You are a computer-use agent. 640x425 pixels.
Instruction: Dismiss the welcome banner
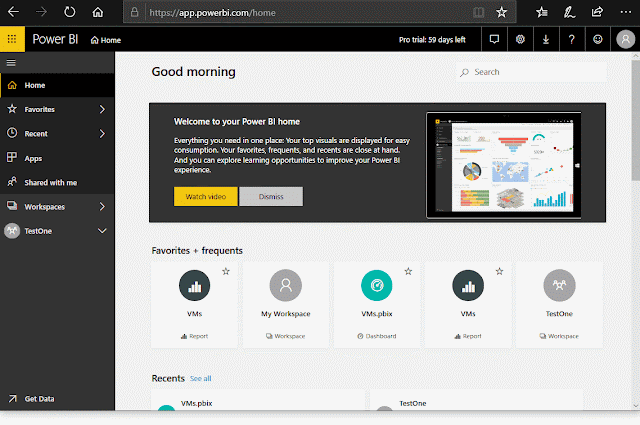pos(271,196)
